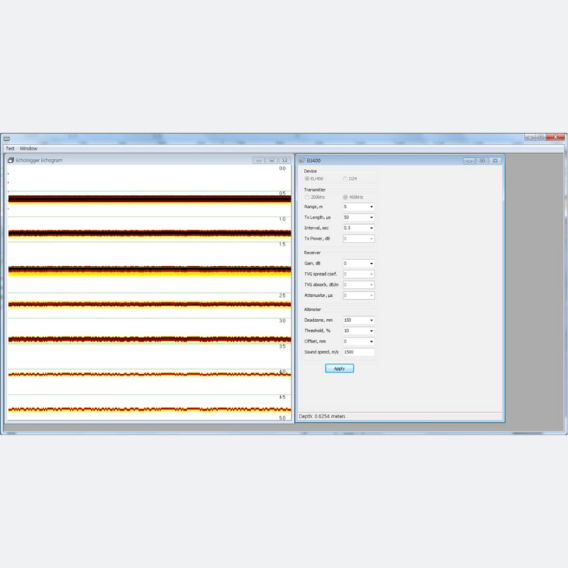Click the Sound speed input field

point(359,352)
